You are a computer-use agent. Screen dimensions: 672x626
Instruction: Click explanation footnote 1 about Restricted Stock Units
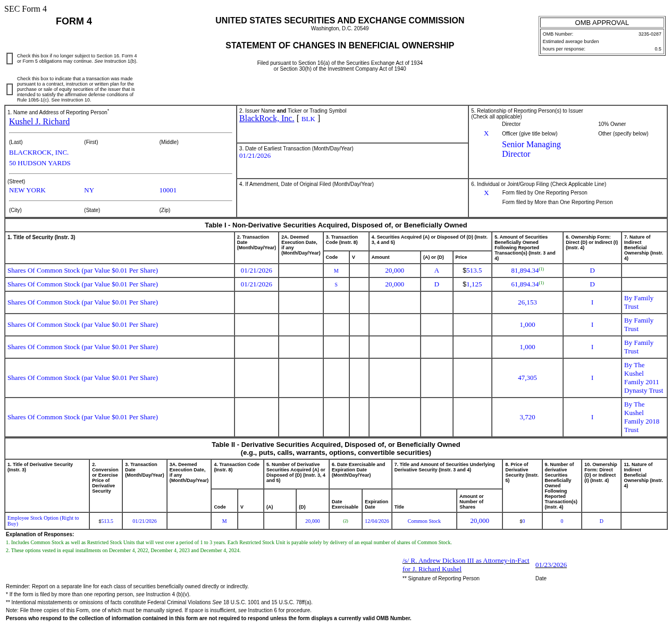[x=229, y=542]
